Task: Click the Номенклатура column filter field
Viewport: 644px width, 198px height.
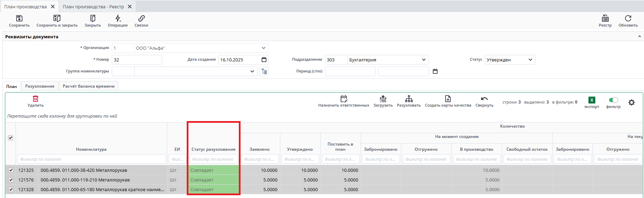Action: click(91, 159)
